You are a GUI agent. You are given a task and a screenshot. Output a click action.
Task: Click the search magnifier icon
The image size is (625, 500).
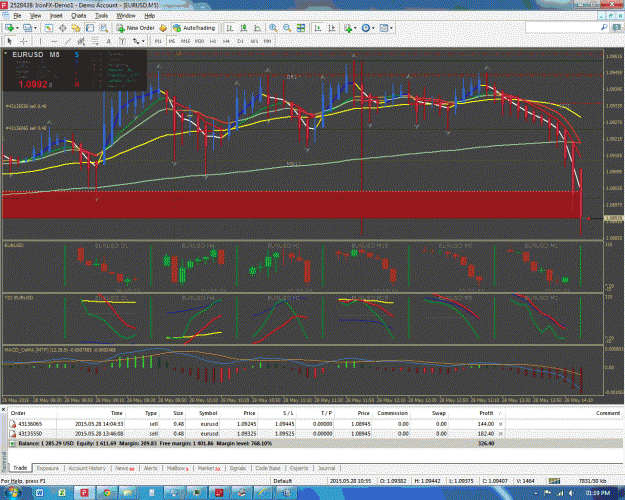pos(604,28)
